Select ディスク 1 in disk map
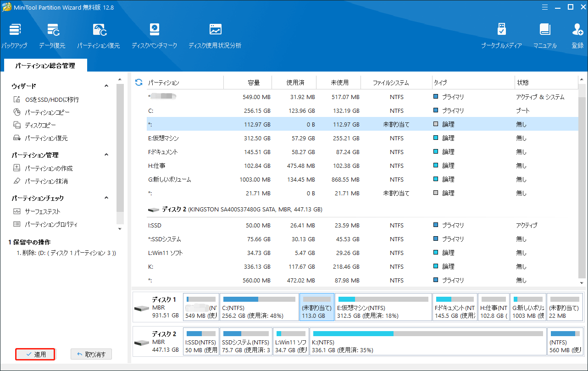Screen dimensions: 588x371 157,307
